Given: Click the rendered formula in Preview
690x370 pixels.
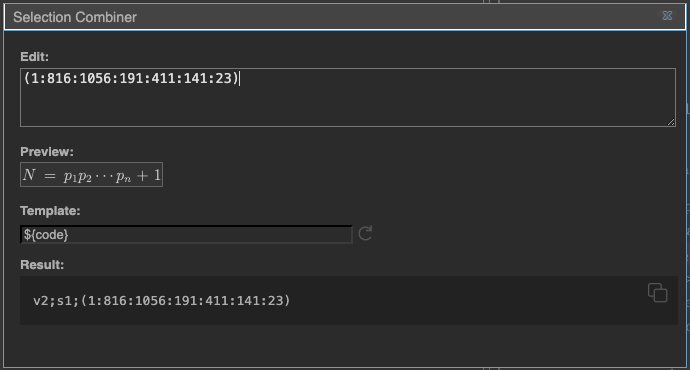Looking at the screenshot, I should (92, 175).
